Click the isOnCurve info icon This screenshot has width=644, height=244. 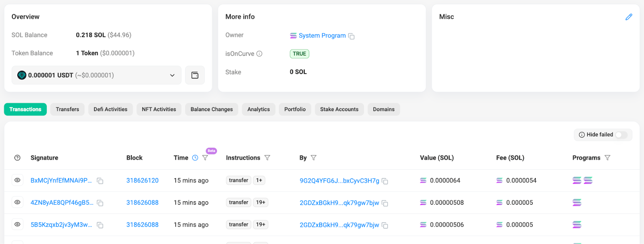(260, 54)
